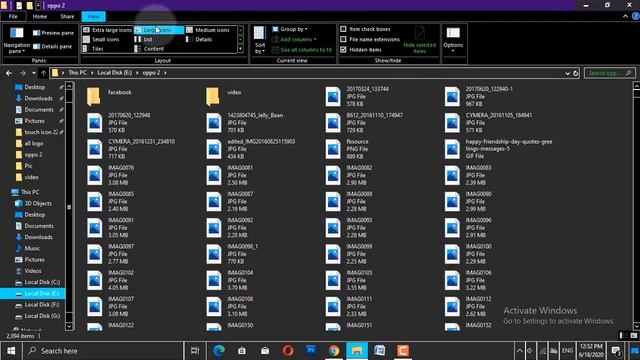Open Add columns dropdown
The height and width of the screenshot is (360, 640).
pyautogui.click(x=294, y=39)
